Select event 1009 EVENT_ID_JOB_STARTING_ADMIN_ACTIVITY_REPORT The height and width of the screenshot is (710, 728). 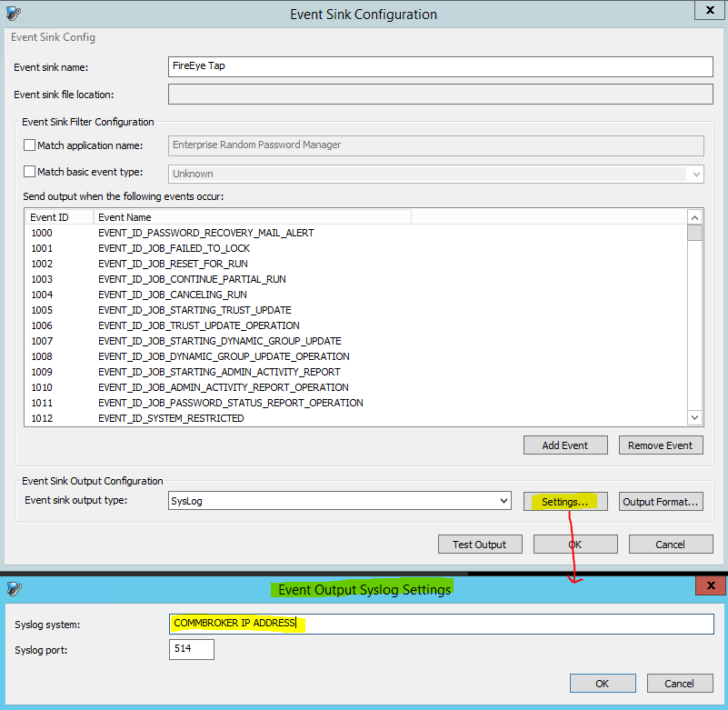click(x=356, y=372)
